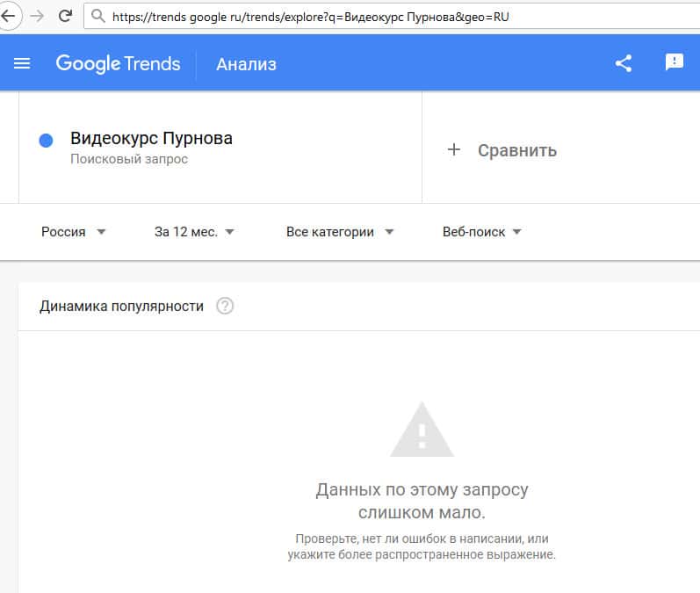Screen dimensions: 700x593
Task: Expand the Россия region dropdown
Action: [74, 232]
